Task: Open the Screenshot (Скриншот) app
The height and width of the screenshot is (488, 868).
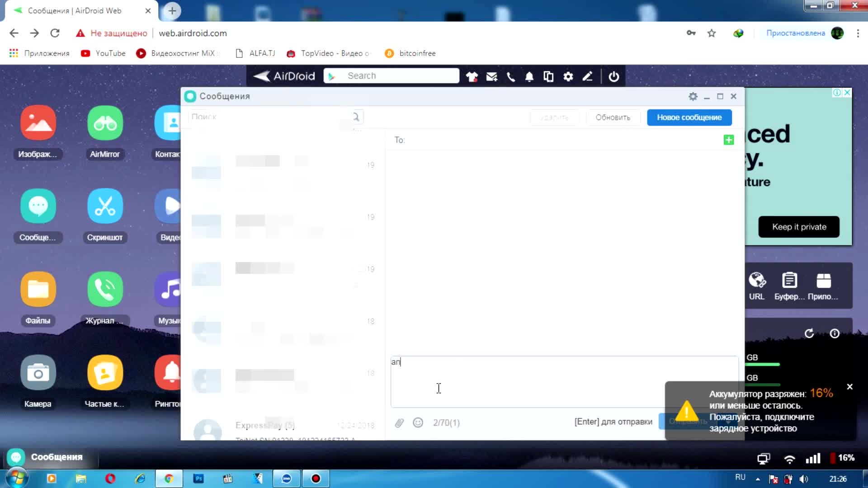Action: click(105, 206)
